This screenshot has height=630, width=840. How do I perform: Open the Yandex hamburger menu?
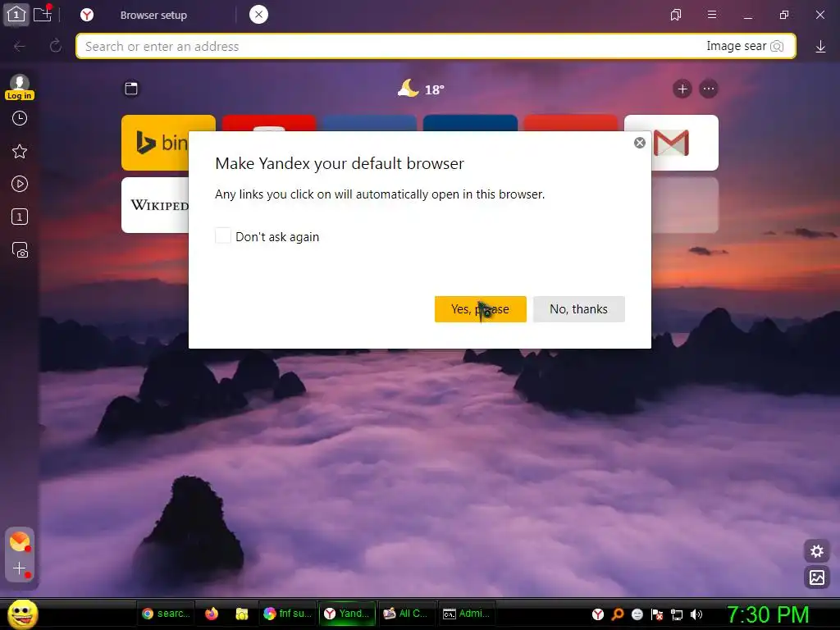[712, 15]
